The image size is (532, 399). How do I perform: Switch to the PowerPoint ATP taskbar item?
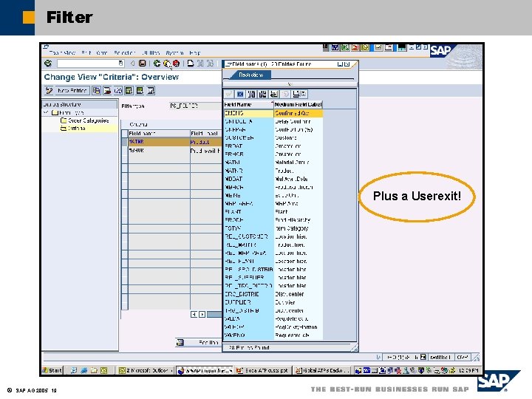click(x=262, y=370)
